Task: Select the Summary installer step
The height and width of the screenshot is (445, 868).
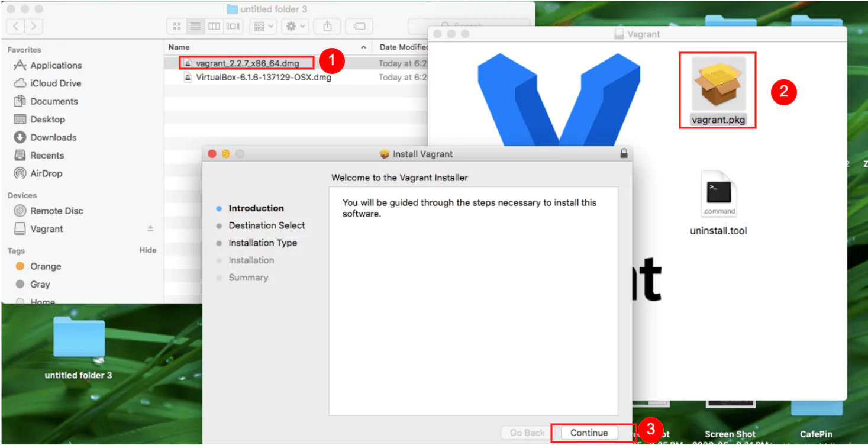Action: point(249,278)
